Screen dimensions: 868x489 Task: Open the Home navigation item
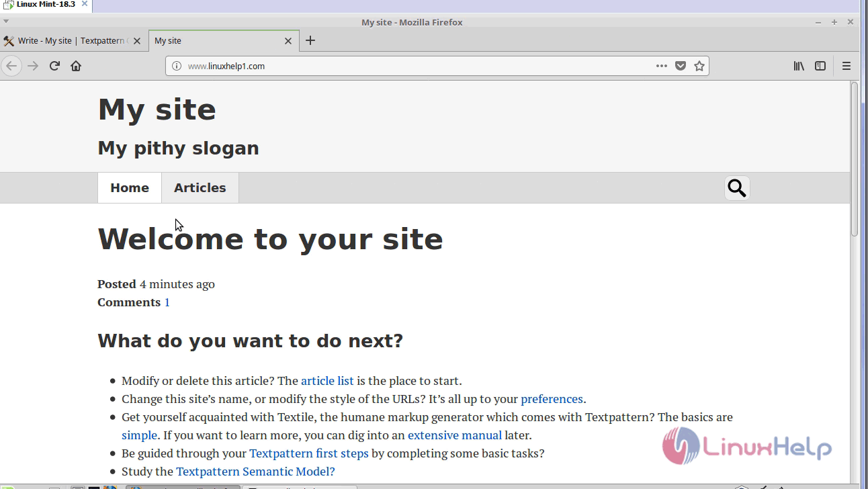[x=130, y=188]
